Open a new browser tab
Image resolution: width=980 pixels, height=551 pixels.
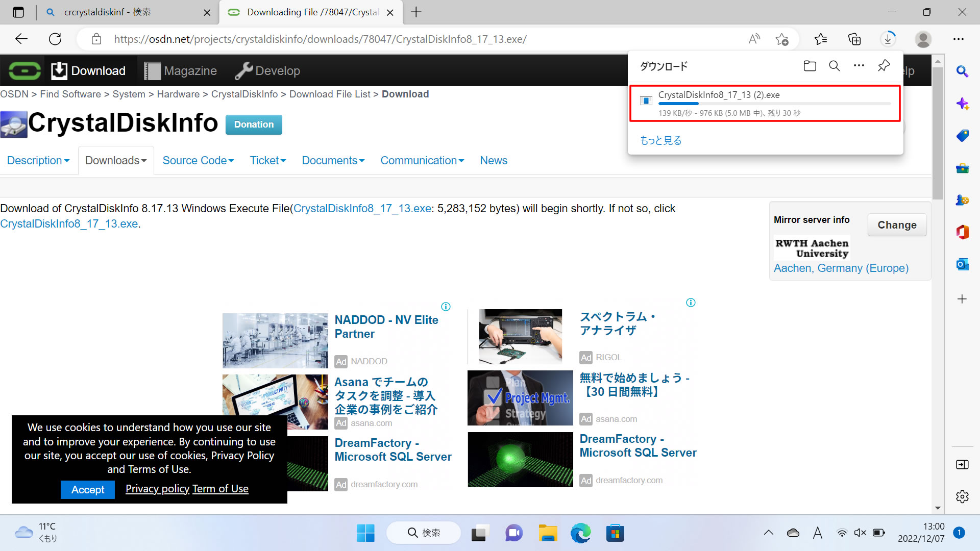pos(416,12)
